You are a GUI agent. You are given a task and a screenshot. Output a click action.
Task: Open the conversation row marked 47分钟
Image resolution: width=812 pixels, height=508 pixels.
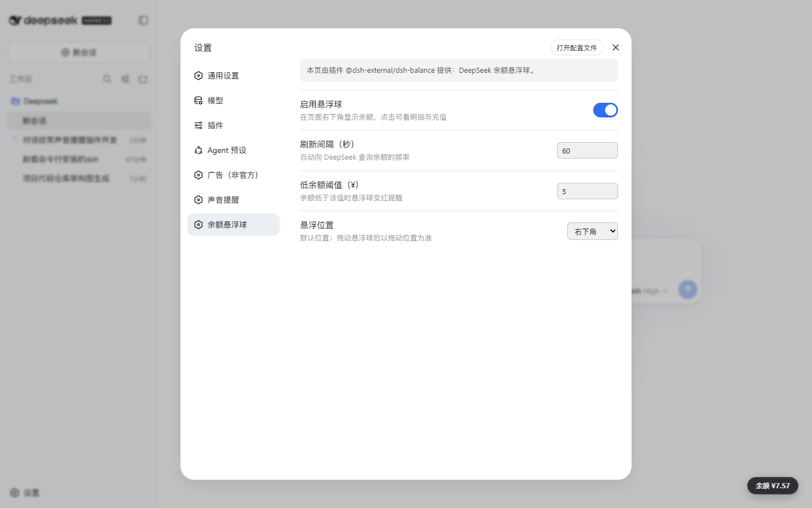click(79, 159)
